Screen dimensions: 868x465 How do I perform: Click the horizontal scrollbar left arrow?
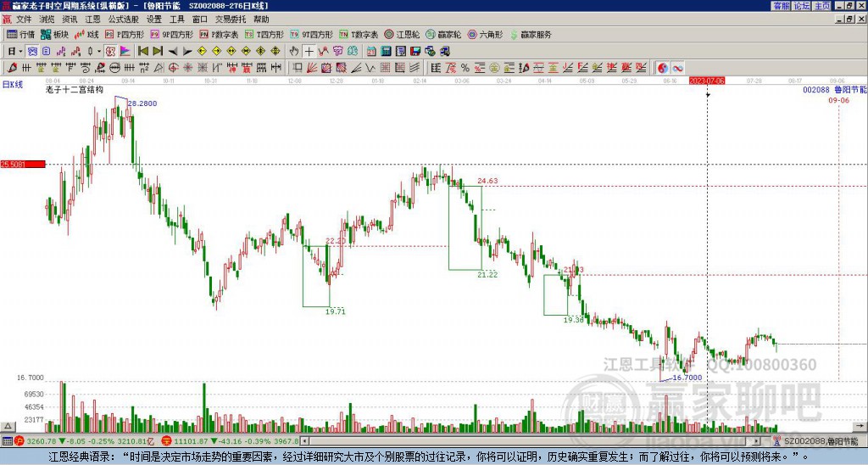305,441
